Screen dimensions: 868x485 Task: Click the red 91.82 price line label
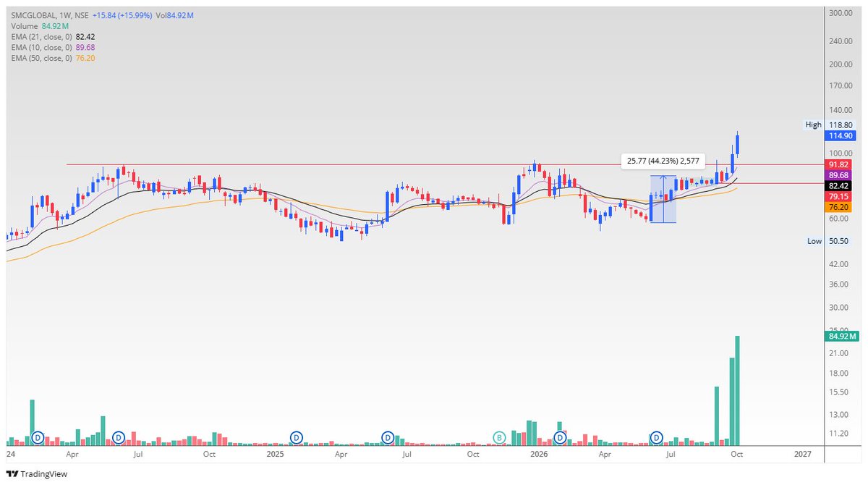pos(840,165)
